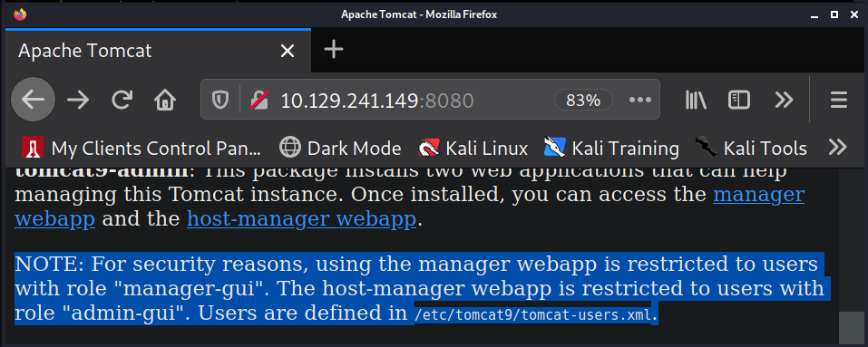
Task: Open the Firefox hamburger menu
Action: click(x=839, y=100)
